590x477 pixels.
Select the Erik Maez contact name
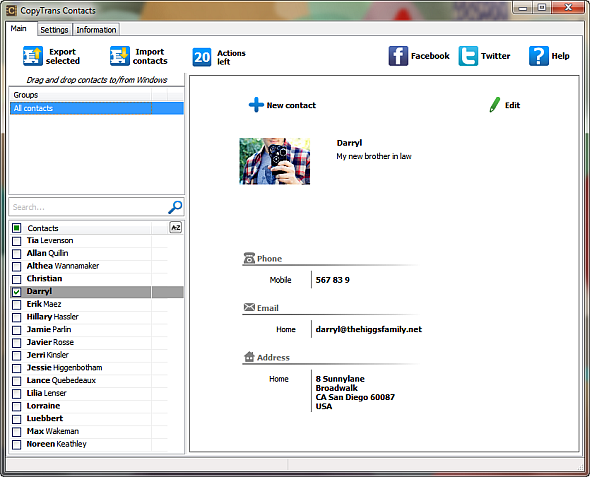(x=44, y=304)
